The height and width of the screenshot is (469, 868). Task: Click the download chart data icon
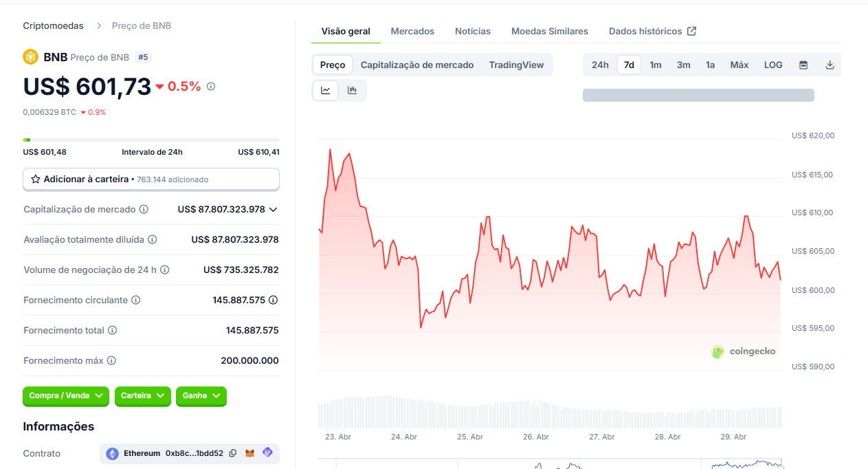(x=830, y=65)
